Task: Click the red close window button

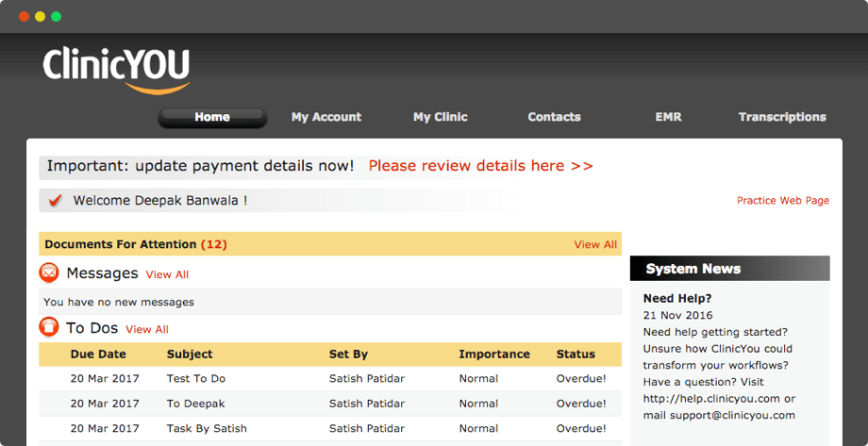Action: (x=24, y=17)
